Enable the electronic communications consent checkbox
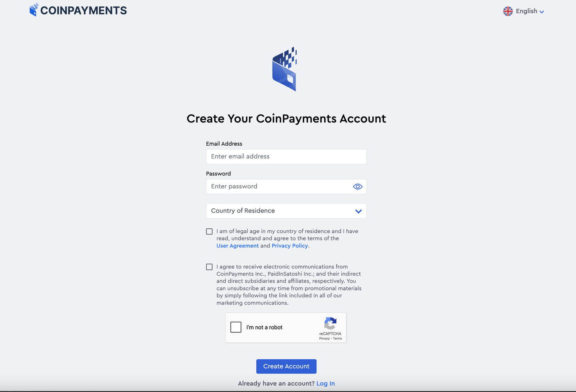Viewport: 576px width, 392px height. (209, 267)
